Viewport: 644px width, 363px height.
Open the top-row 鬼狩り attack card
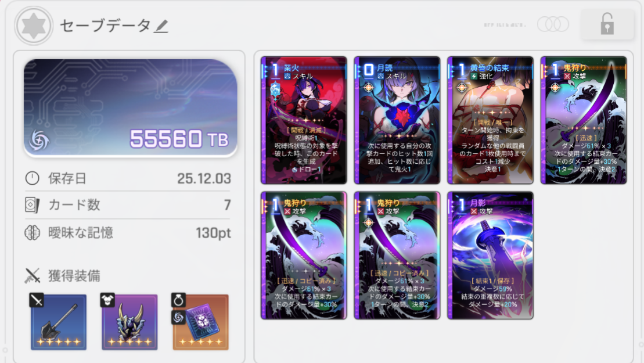[x=584, y=120]
